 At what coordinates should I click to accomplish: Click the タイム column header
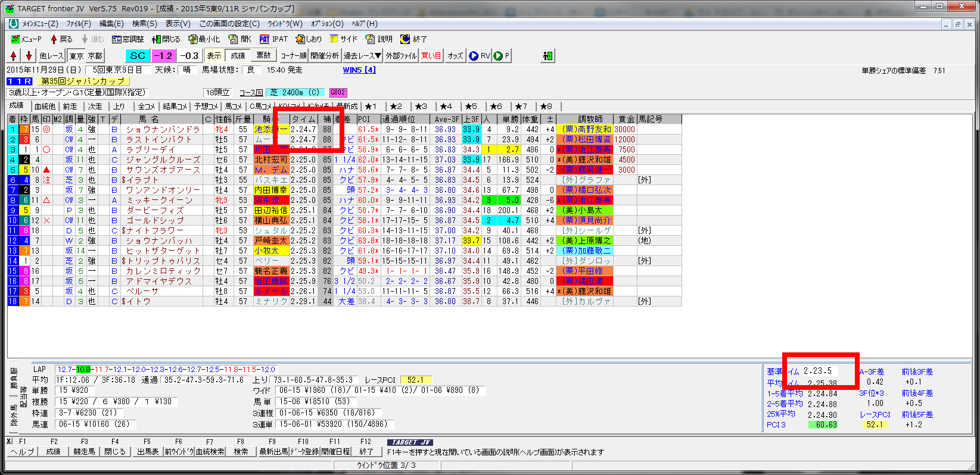[303, 119]
